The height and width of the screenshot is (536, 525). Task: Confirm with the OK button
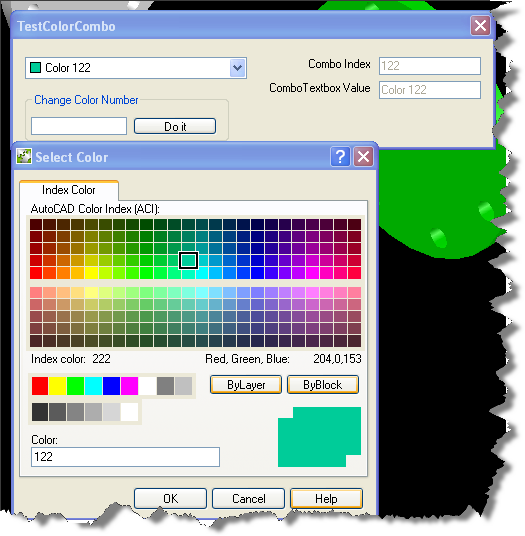pyautogui.click(x=171, y=499)
